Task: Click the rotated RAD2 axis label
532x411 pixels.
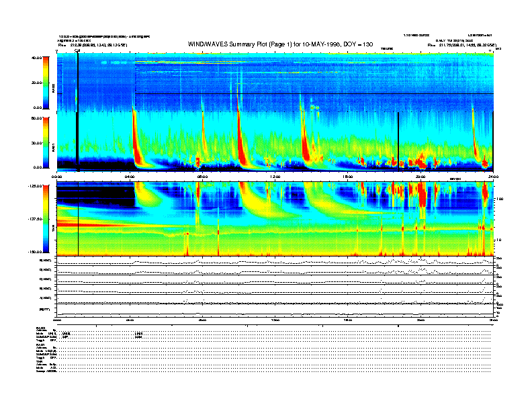Action: pyautogui.click(x=53, y=87)
